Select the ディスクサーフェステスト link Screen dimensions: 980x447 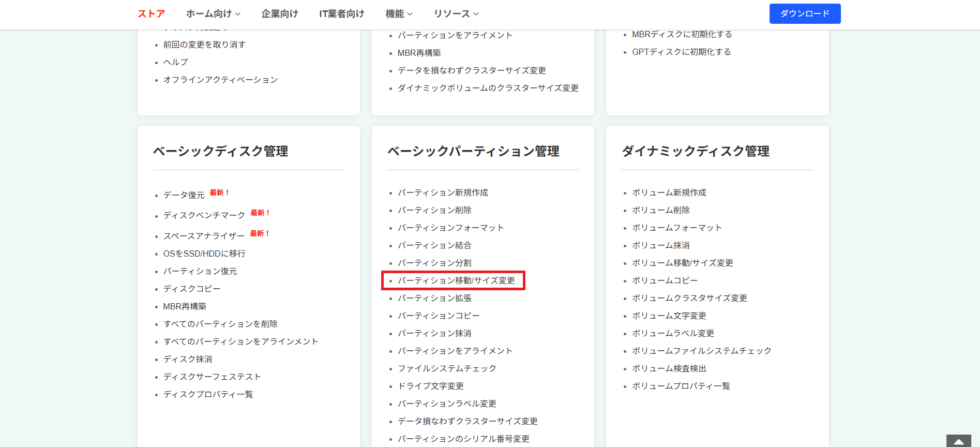tap(212, 377)
